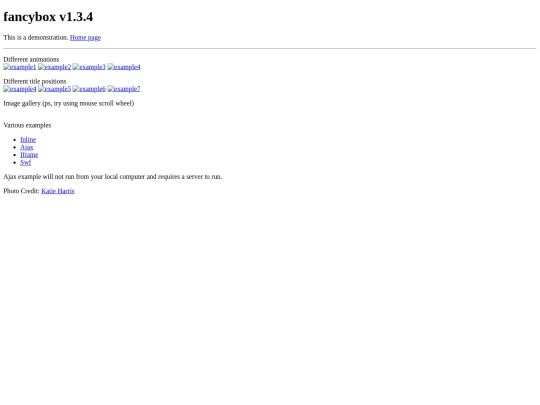Screen dimensions: 540x405
Task: Click the "Different animations" label
Action: coord(31,60)
